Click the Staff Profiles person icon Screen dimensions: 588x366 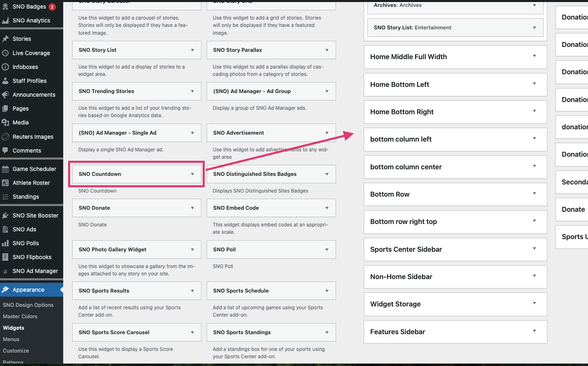[5, 81]
